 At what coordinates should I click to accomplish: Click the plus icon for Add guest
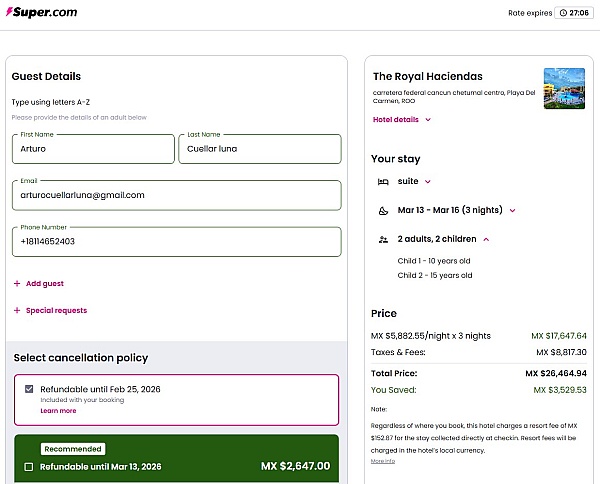click(17, 284)
